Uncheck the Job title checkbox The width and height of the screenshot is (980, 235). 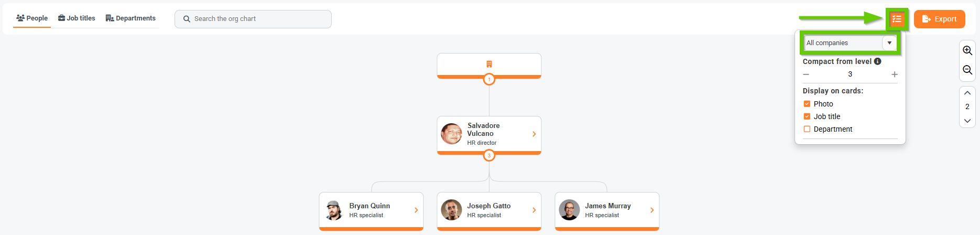point(807,116)
